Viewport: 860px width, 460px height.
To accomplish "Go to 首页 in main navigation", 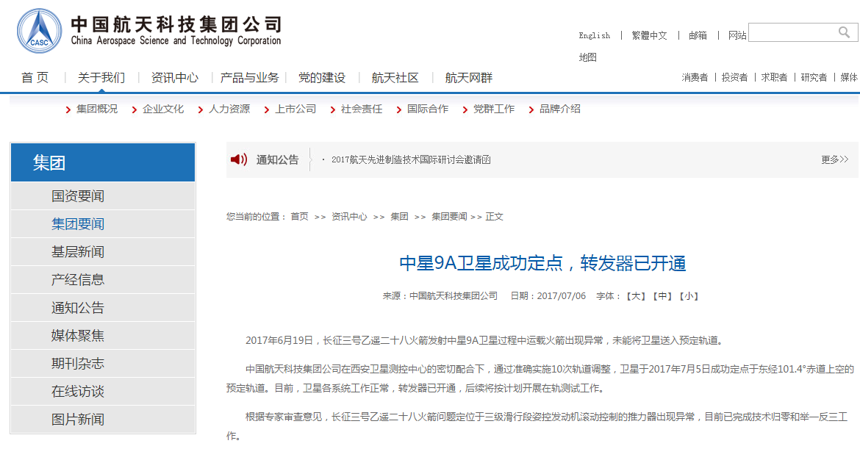I will click(35, 78).
